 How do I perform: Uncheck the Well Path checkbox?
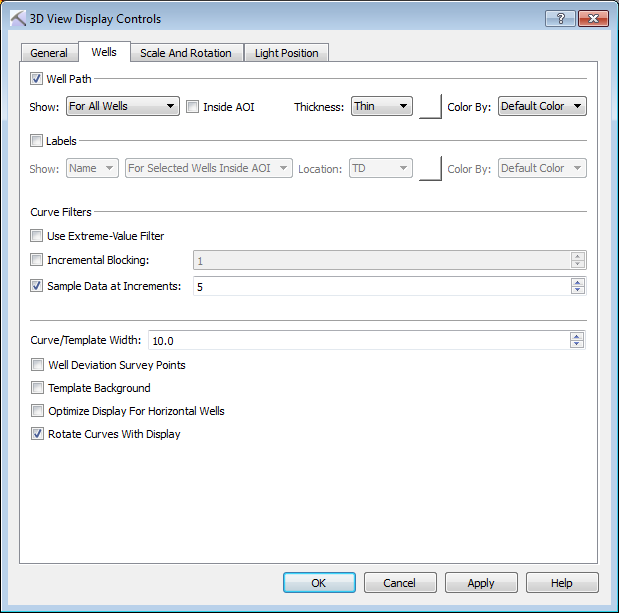click(x=37, y=78)
